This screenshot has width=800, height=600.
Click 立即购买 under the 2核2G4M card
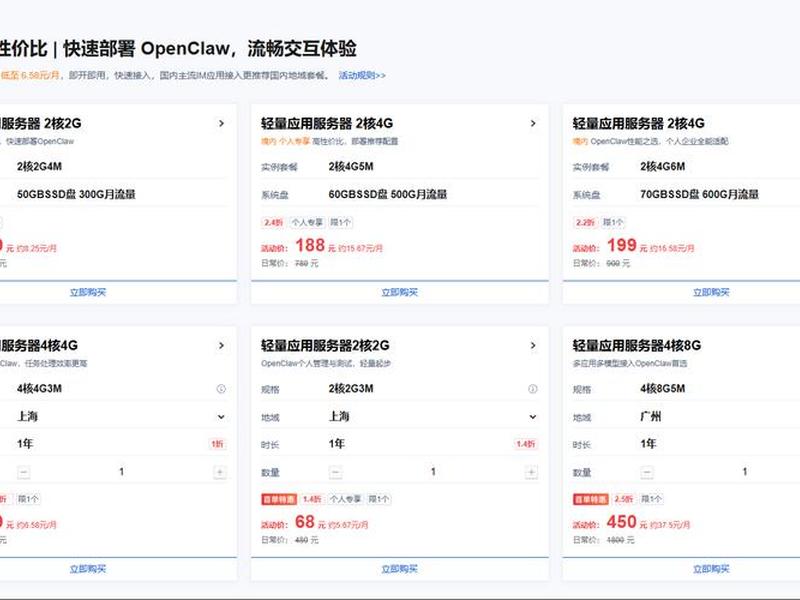coord(88,292)
